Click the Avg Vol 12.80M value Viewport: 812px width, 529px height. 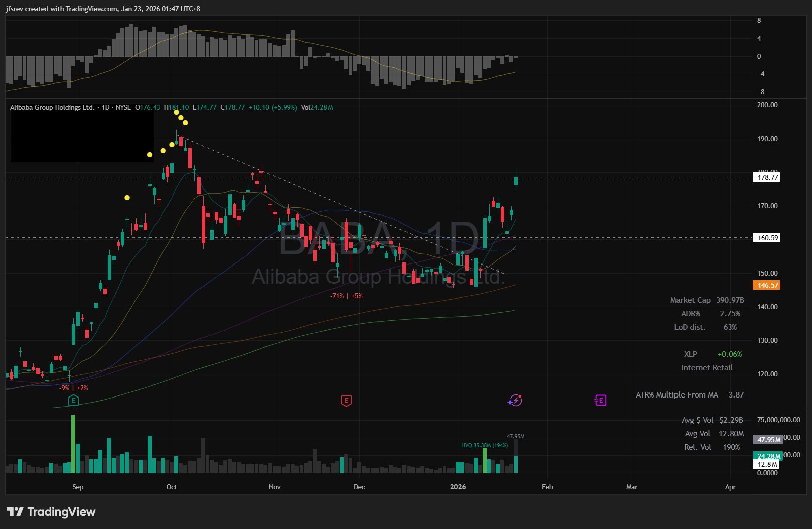coord(731,434)
